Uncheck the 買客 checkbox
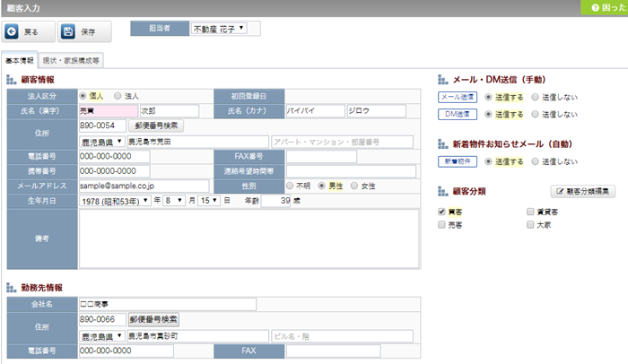 pyautogui.click(x=441, y=211)
